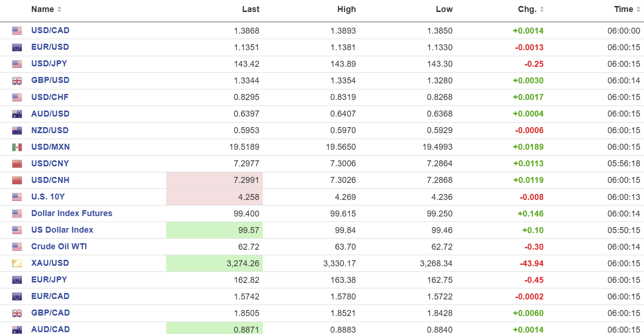
Task: Click the red-highlighted USD/CNH last price cell
Action: 215,180
